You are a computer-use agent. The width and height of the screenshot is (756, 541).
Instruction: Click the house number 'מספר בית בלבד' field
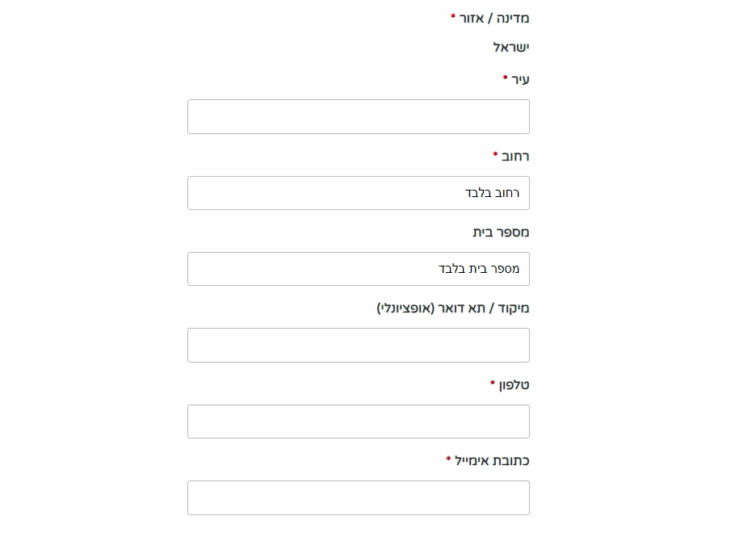[x=358, y=269]
